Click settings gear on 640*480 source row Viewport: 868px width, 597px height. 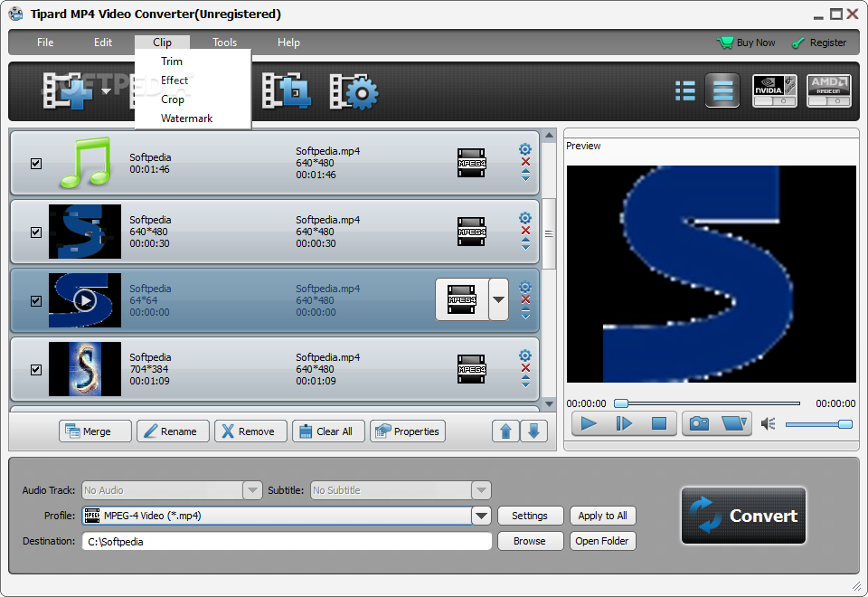coord(524,218)
